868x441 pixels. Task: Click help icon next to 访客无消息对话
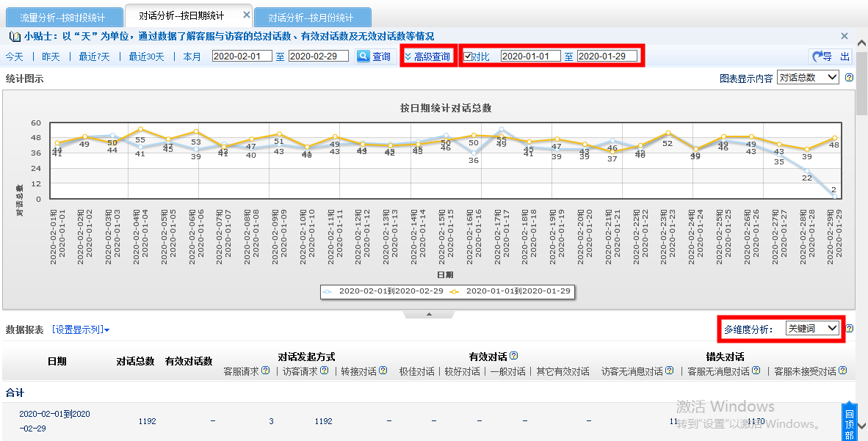point(668,371)
